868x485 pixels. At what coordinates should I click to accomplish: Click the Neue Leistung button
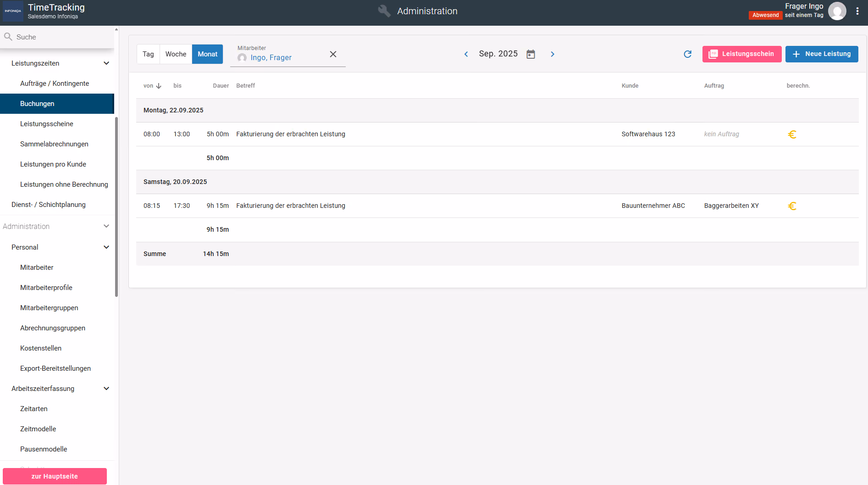(822, 54)
